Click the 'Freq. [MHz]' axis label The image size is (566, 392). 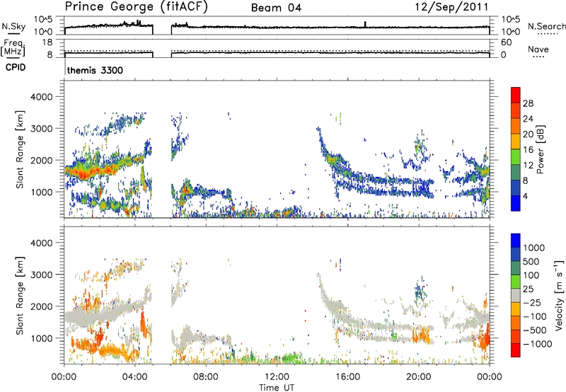click(x=13, y=47)
